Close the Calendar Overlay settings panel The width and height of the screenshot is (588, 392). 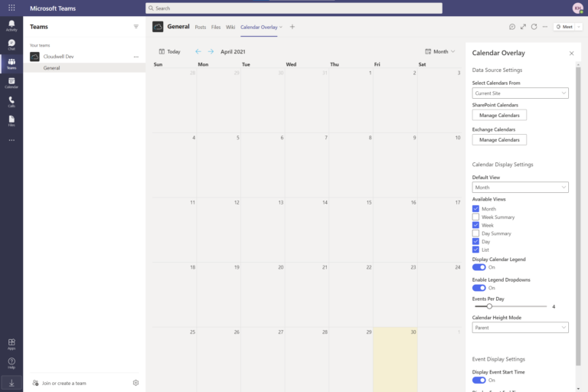[571, 54]
